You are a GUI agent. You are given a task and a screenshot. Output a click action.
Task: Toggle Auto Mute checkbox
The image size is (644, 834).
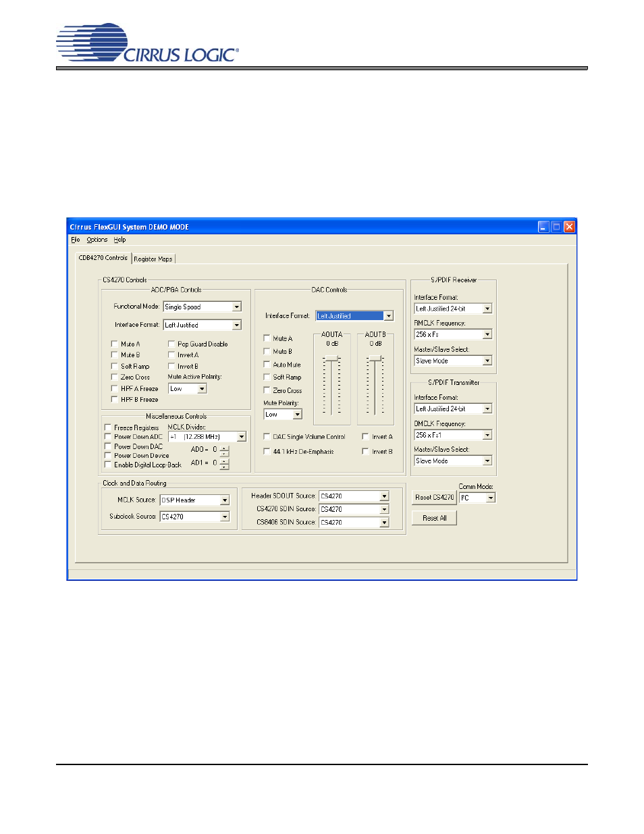click(267, 364)
